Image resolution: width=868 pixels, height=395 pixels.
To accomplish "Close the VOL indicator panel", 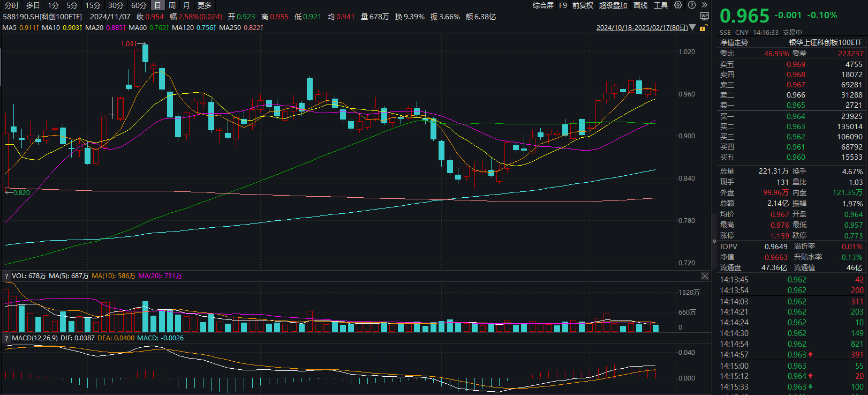I will point(705,275).
